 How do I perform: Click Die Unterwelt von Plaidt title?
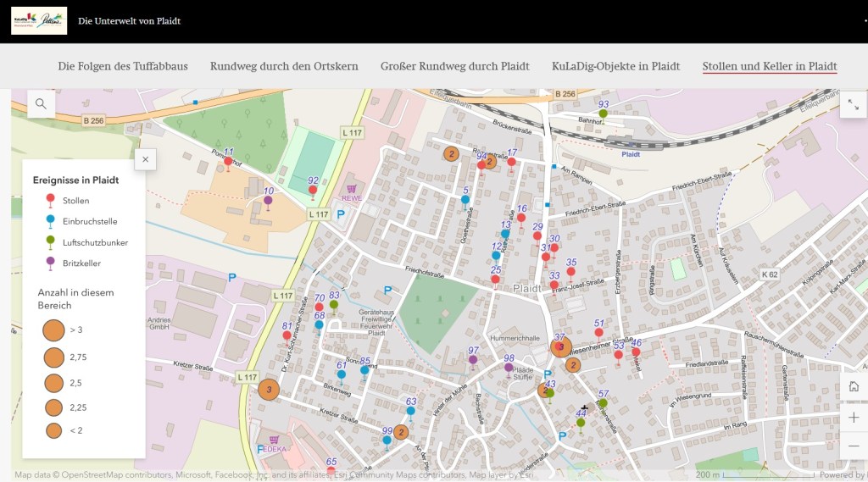tap(129, 20)
